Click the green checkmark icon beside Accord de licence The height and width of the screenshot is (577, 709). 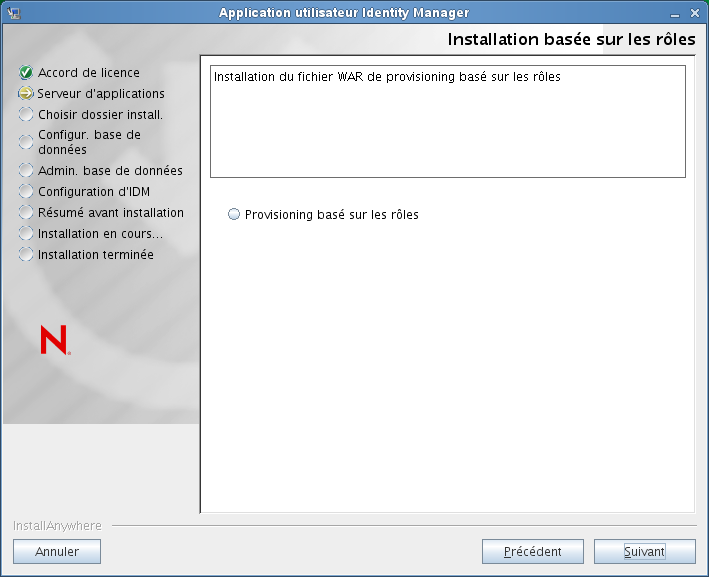pos(26,72)
